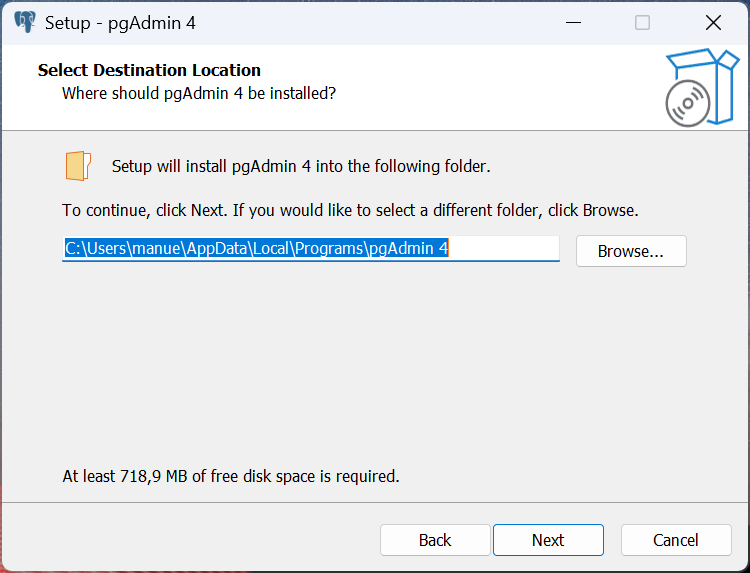The width and height of the screenshot is (750, 573).
Task: Click the free disk space requirement text
Action: (231, 476)
